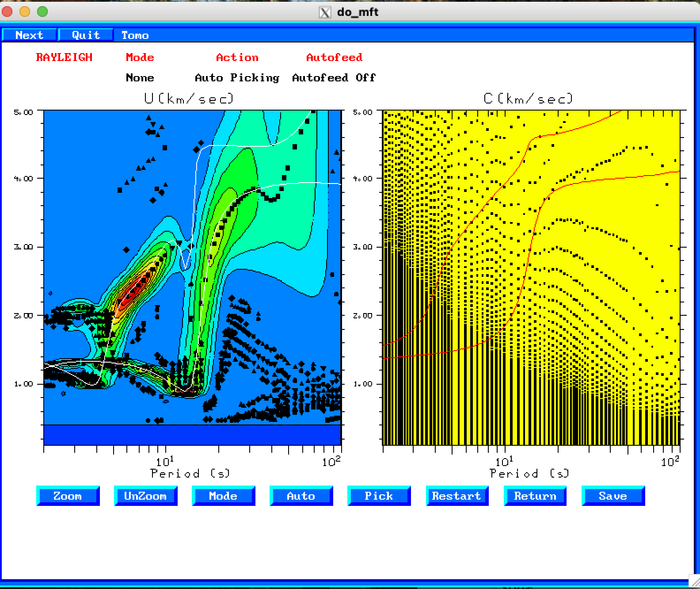Image resolution: width=700 pixels, height=589 pixels.
Task: Click the 'Autofeed Off' status text
Action: coord(334,78)
